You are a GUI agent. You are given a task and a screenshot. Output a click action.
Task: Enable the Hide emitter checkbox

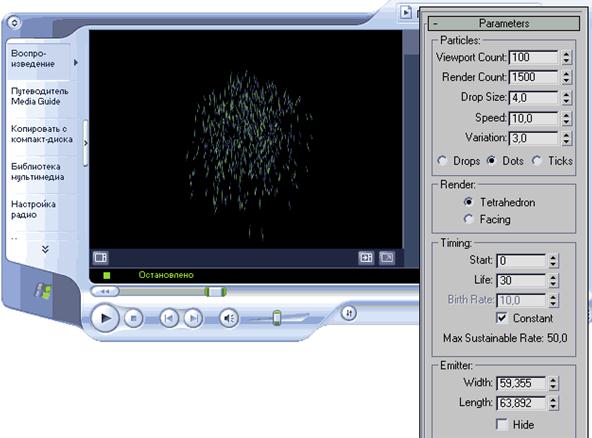coord(501,425)
